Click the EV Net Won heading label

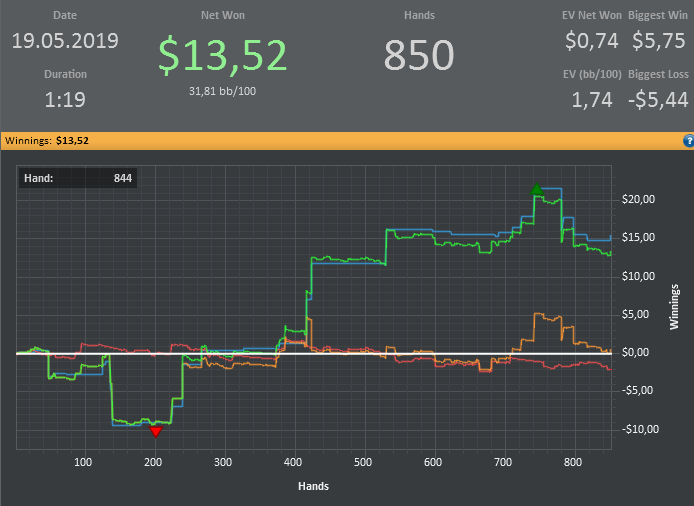point(592,15)
